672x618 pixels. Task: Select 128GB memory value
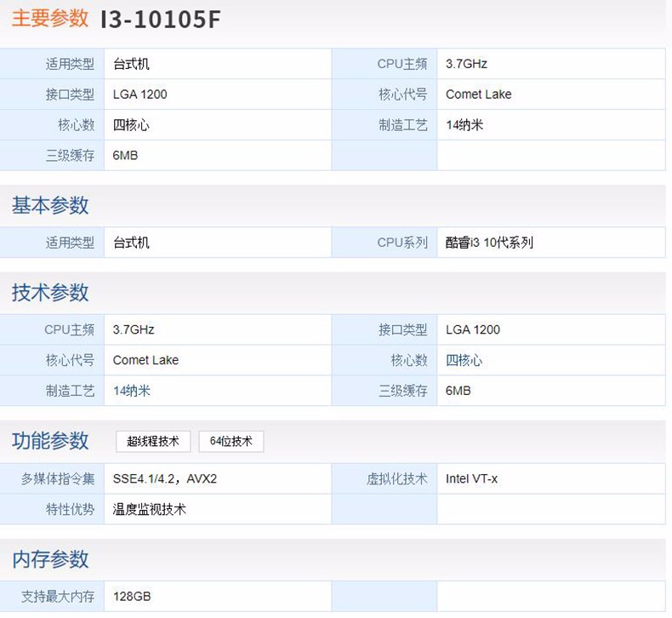pos(132,597)
